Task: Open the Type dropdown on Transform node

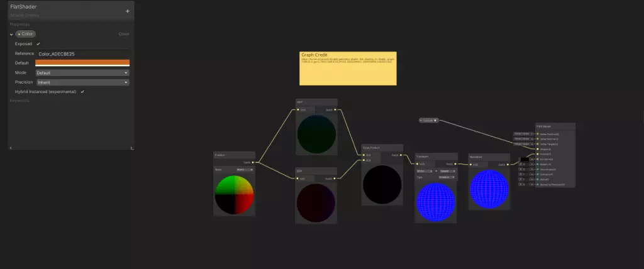Action: coord(445,177)
